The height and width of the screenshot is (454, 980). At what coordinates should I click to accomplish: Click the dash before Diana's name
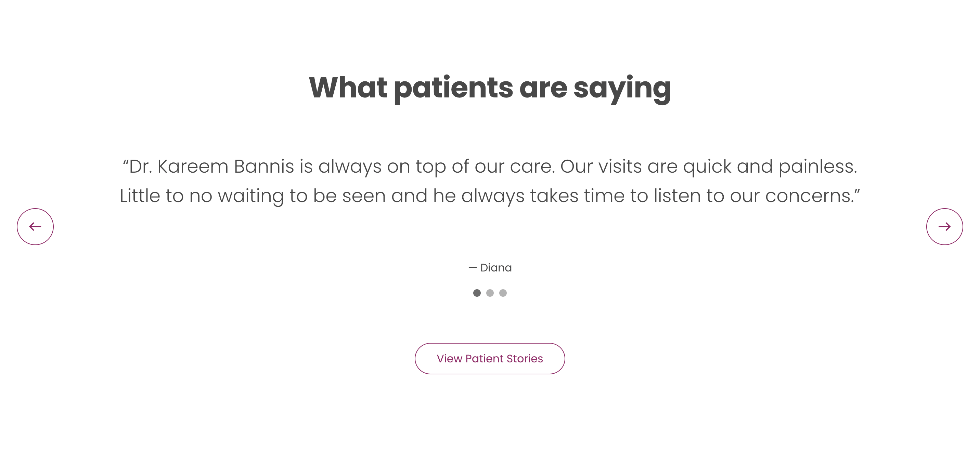click(x=472, y=268)
